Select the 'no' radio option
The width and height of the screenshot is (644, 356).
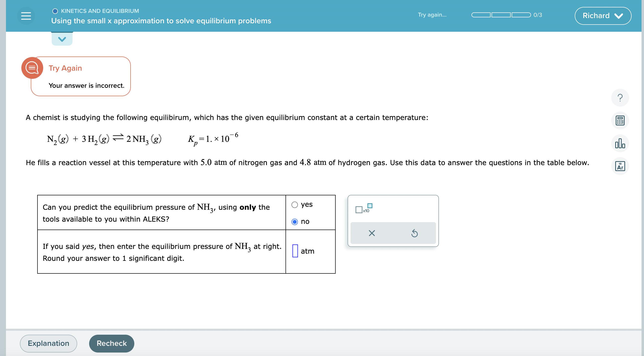coord(294,222)
